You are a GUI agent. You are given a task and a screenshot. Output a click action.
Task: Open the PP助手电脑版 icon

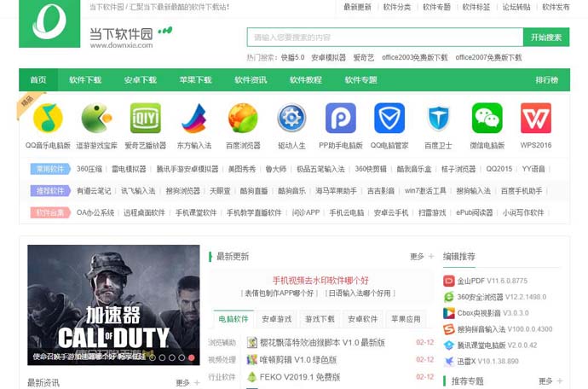[x=341, y=118]
